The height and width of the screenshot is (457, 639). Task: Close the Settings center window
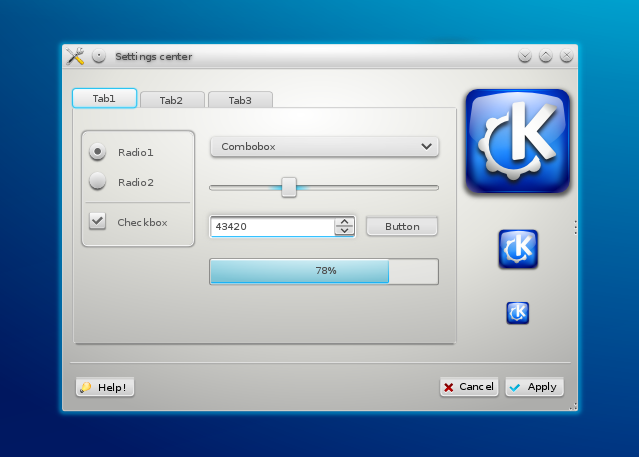click(x=566, y=55)
